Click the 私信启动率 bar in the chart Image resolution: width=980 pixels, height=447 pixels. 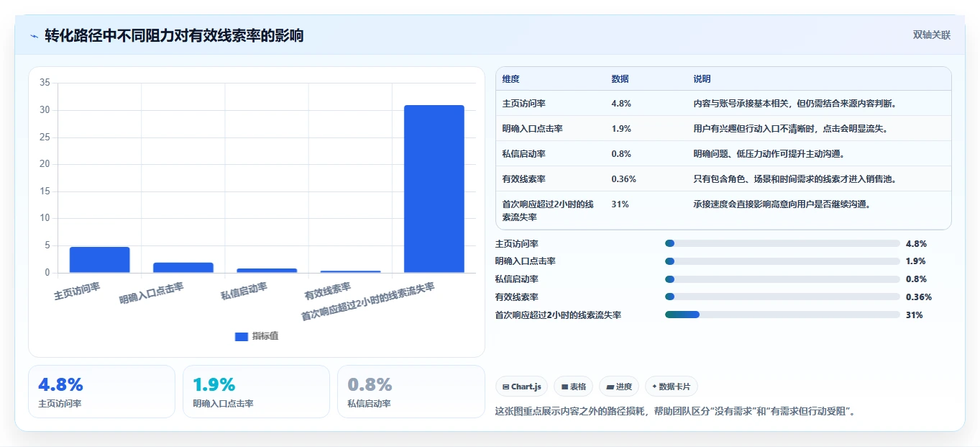[x=267, y=271]
